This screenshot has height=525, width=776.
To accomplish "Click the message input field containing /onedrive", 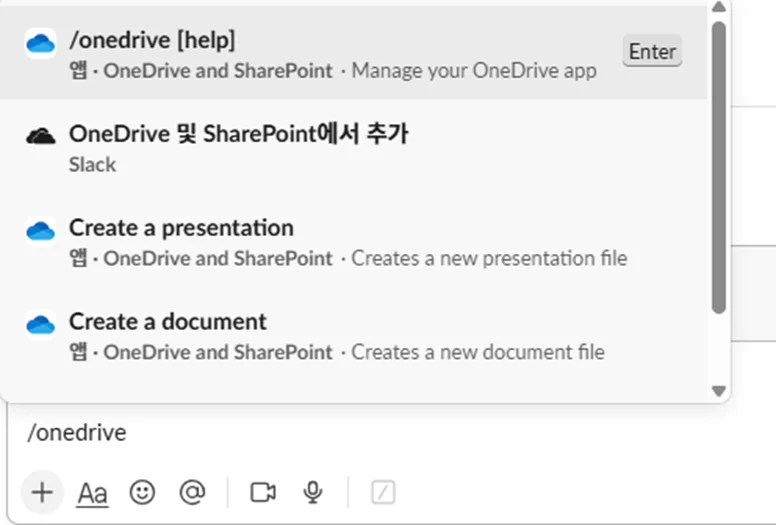I will (380, 433).
